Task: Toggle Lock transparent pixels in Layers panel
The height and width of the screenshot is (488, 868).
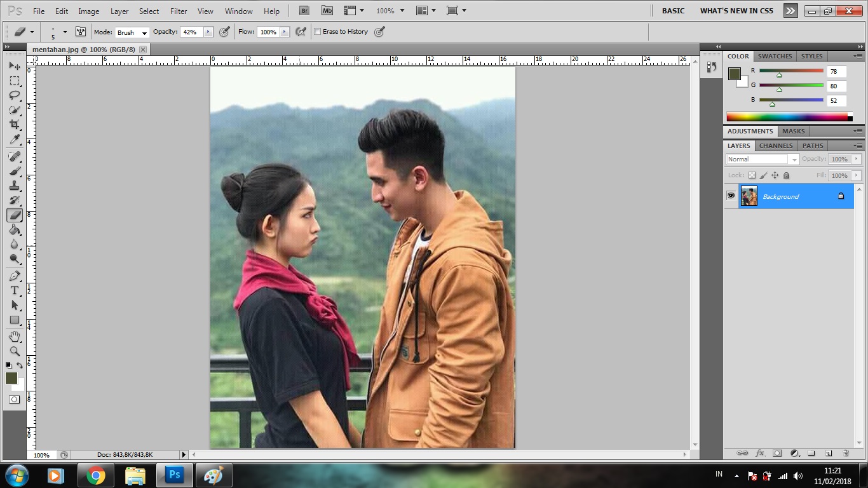Action: (753, 175)
